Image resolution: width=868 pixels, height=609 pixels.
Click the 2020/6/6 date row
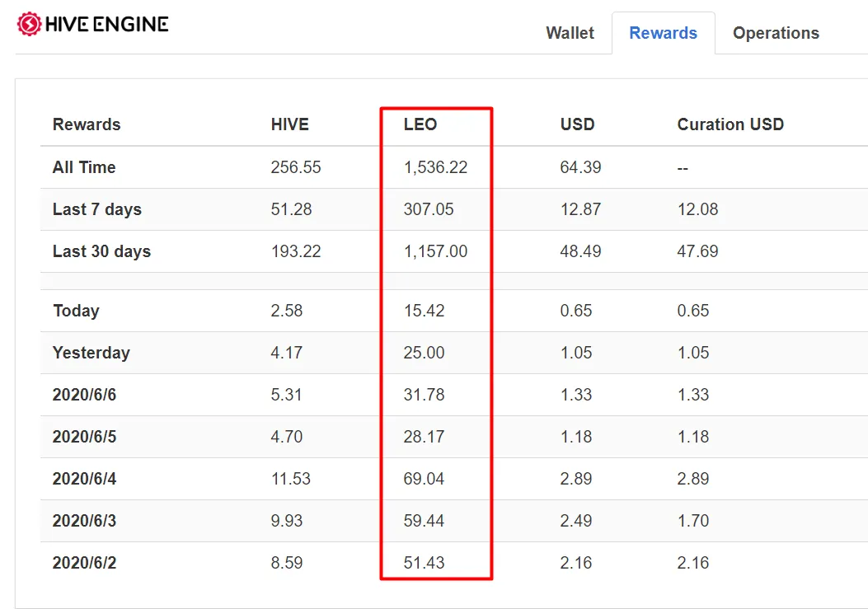[454, 395]
